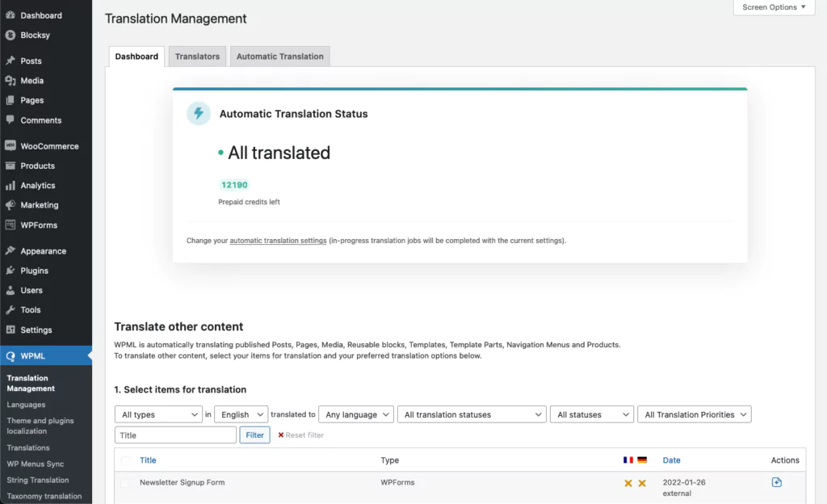This screenshot has width=827, height=504.
Task: Click the Actions column header
Action: (785, 460)
